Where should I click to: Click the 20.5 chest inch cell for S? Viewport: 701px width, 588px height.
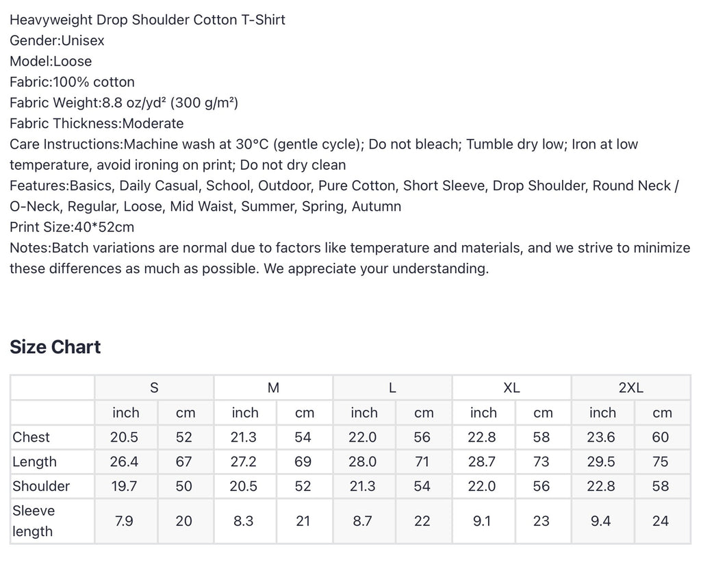[126, 437]
